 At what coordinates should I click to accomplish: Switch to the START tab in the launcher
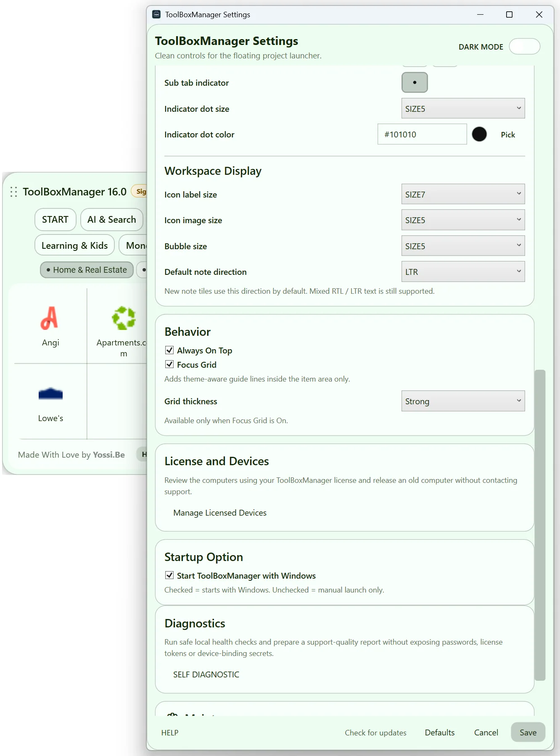pyautogui.click(x=55, y=220)
